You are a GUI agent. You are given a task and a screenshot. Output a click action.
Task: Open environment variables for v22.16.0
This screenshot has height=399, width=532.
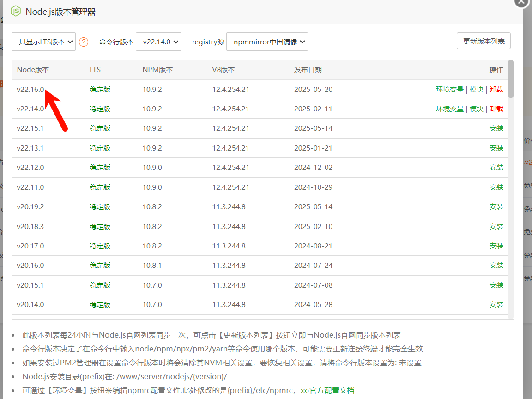449,89
